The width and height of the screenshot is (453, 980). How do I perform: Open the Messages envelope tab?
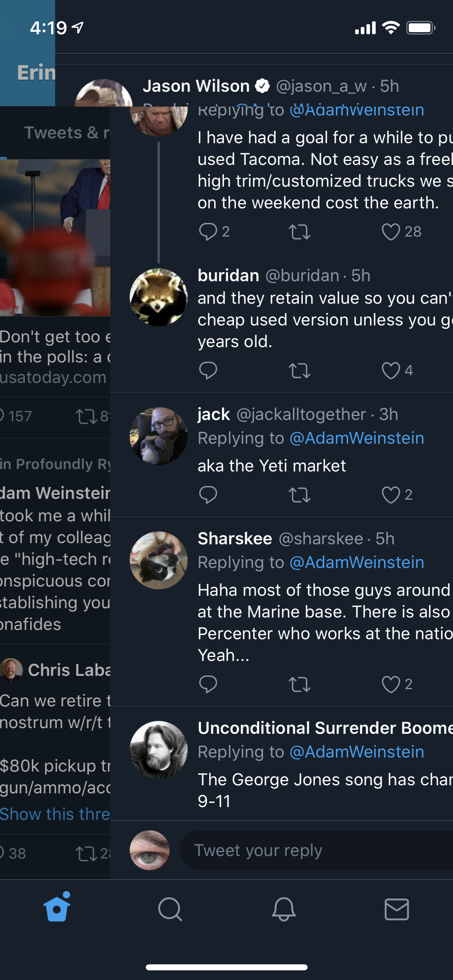(397, 909)
